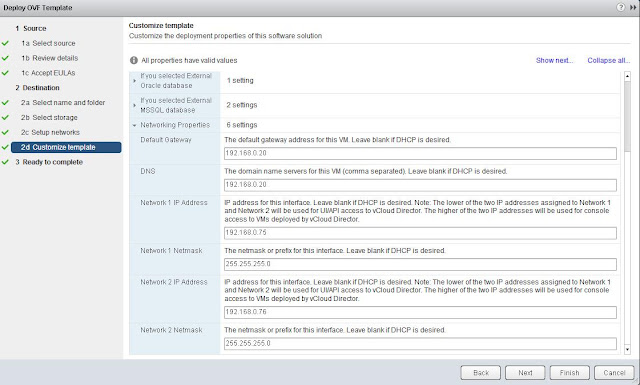Screen dimensions: 640x385
Task: Click the double-arrow expand icon in title bar
Action: pyautogui.click(x=633, y=7)
